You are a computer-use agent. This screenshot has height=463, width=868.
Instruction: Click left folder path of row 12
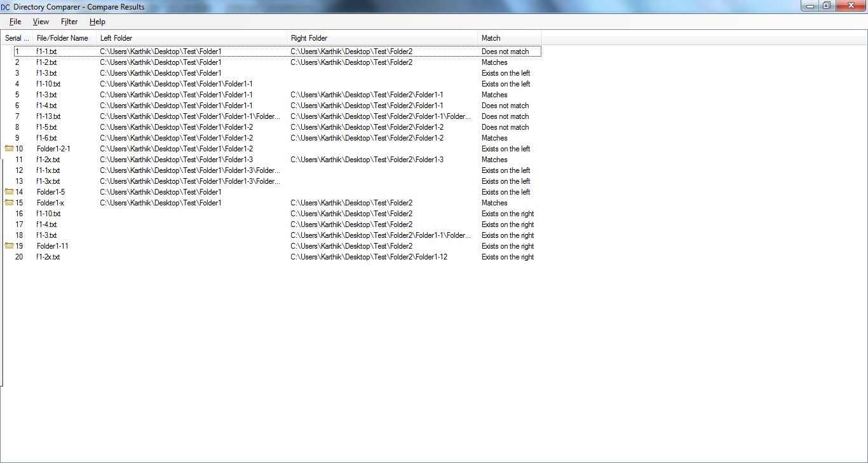(x=190, y=170)
